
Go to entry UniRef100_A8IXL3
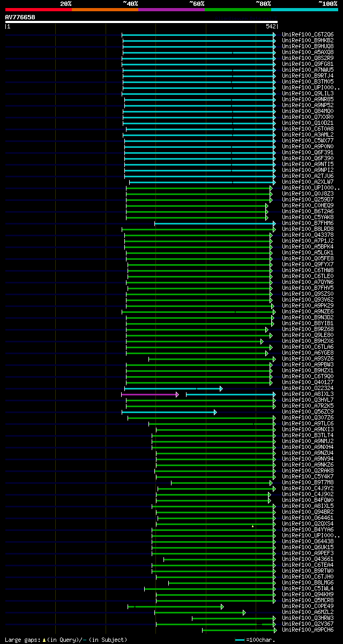pos(308,394)
